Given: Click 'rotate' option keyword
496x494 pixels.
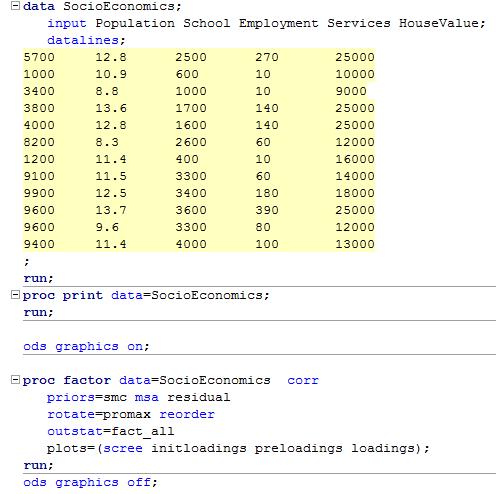Looking at the screenshot, I should click(x=71, y=414).
